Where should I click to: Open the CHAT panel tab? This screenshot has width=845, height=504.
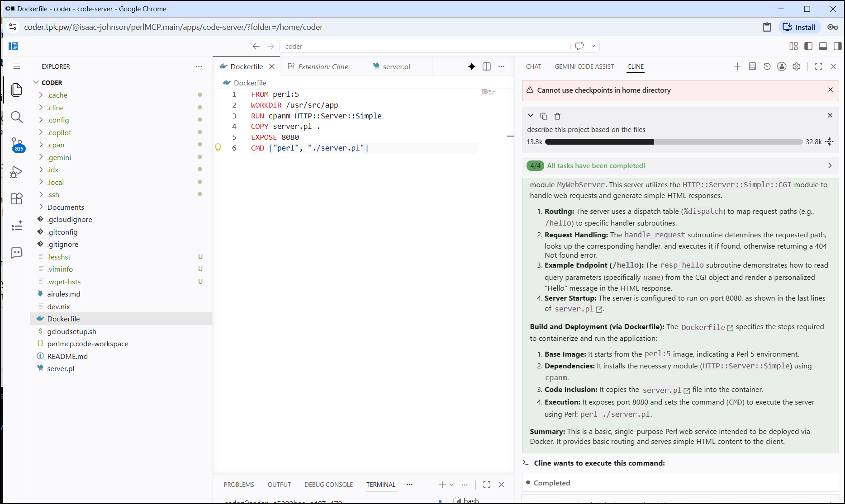534,66
